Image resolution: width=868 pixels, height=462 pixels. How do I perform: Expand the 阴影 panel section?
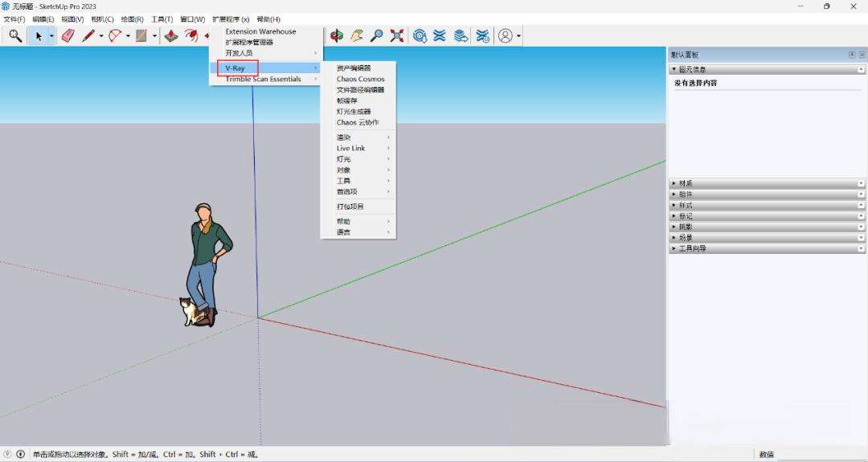pyautogui.click(x=767, y=227)
